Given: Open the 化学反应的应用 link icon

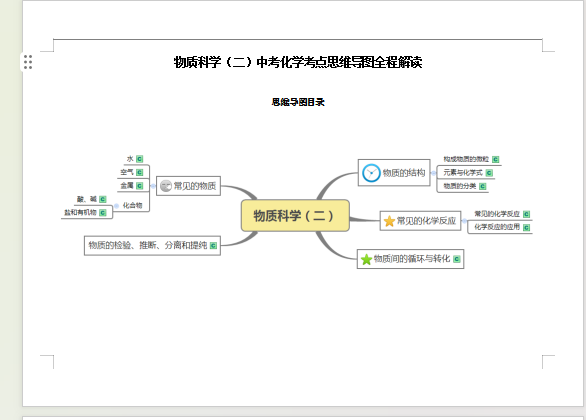Looking at the screenshot, I should pos(527,228).
